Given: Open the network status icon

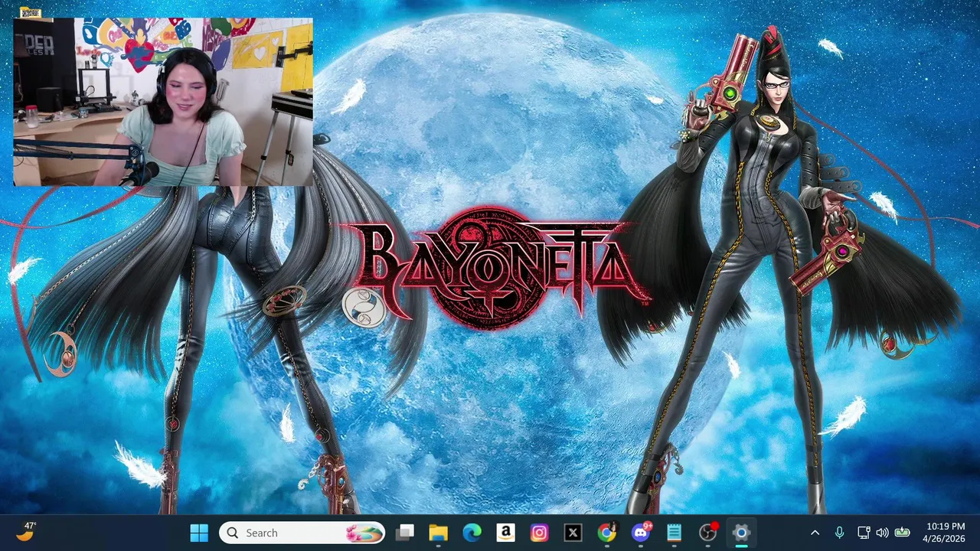Looking at the screenshot, I should click(864, 533).
